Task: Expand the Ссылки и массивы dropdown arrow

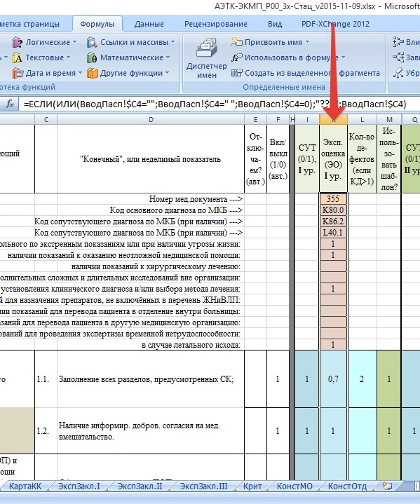Action: tap(172, 42)
